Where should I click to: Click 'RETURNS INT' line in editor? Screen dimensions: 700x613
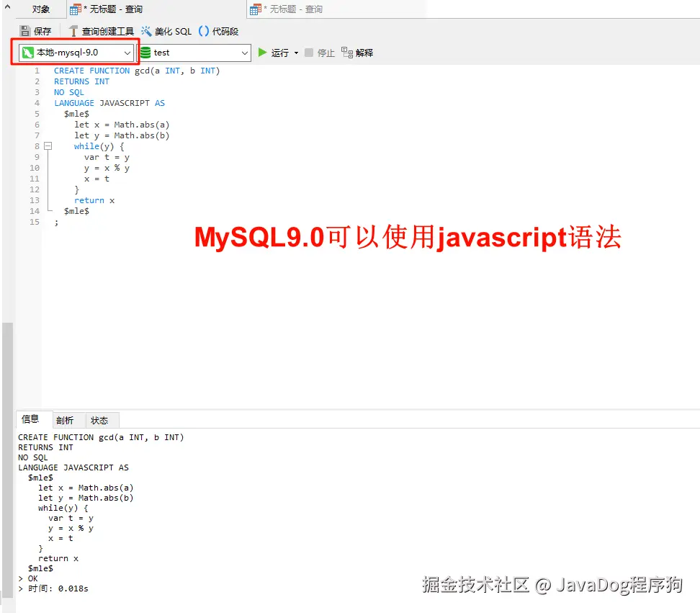pos(81,81)
